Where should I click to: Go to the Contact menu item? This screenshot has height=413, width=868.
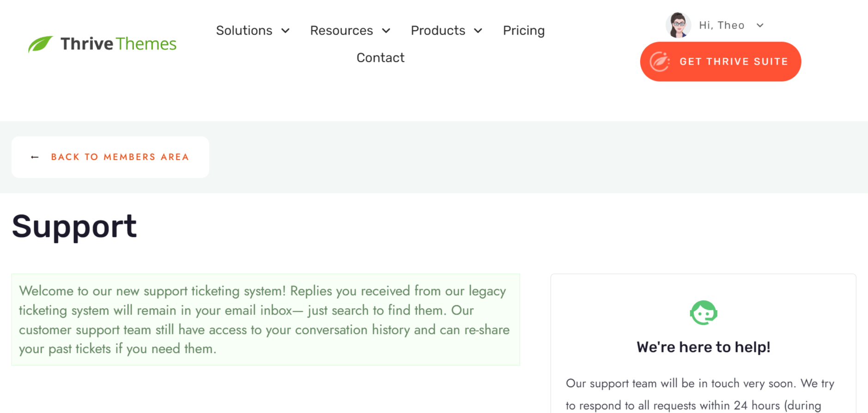[x=380, y=58]
